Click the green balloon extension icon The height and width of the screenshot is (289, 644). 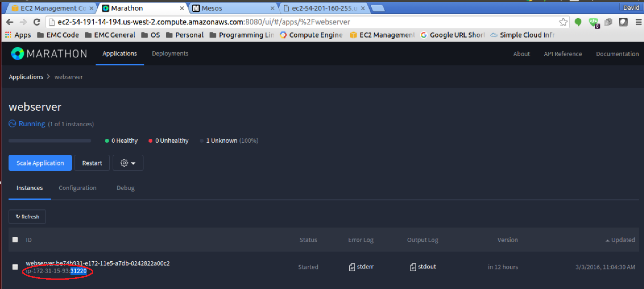coord(578,22)
